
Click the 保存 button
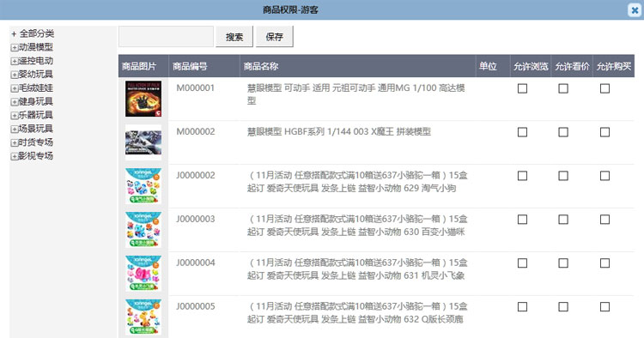(275, 37)
